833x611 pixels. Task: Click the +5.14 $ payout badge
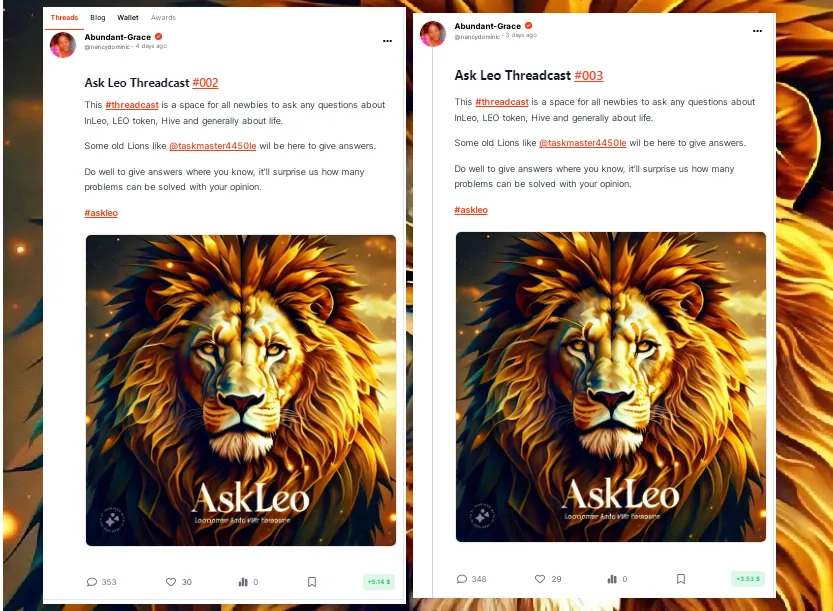click(379, 582)
